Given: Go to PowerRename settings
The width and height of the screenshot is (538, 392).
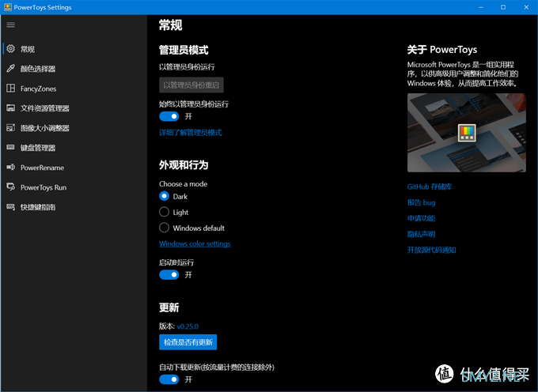Looking at the screenshot, I should 74,168.
